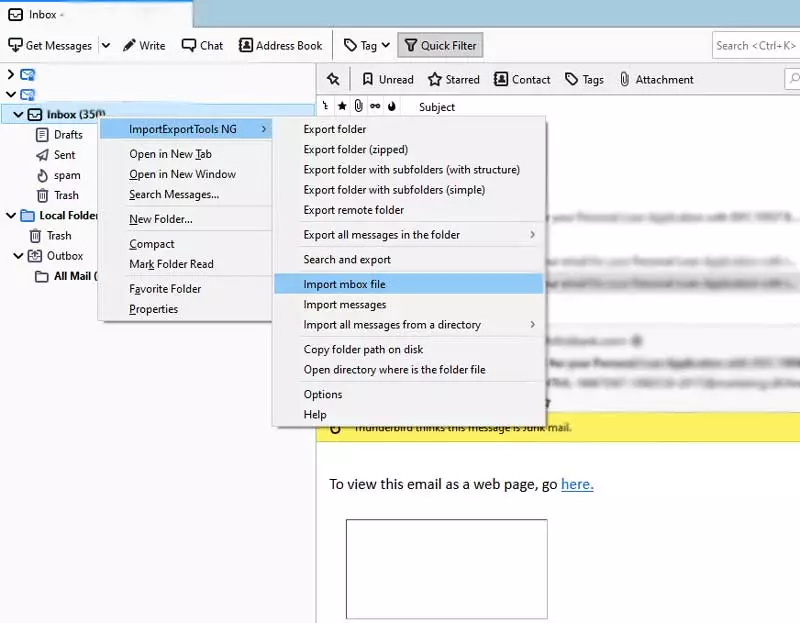This screenshot has width=800, height=623.
Task: Click the attachment column header paperclip
Action: (358, 107)
